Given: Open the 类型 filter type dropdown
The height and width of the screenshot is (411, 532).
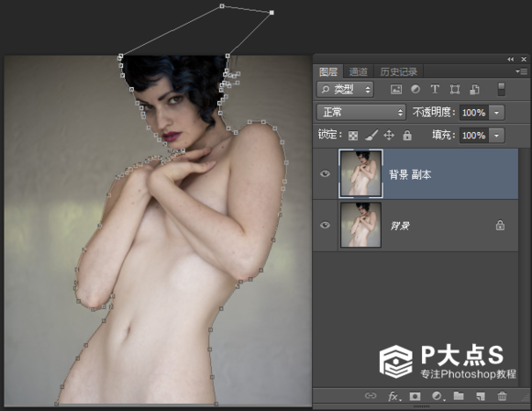Looking at the screenshot, I should (345, 90).
